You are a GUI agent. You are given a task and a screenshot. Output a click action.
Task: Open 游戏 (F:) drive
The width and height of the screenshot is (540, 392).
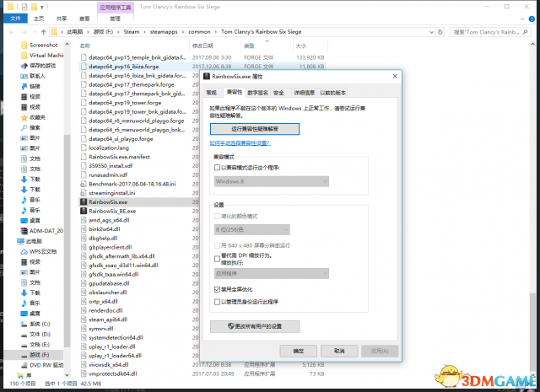coord(35,355)
